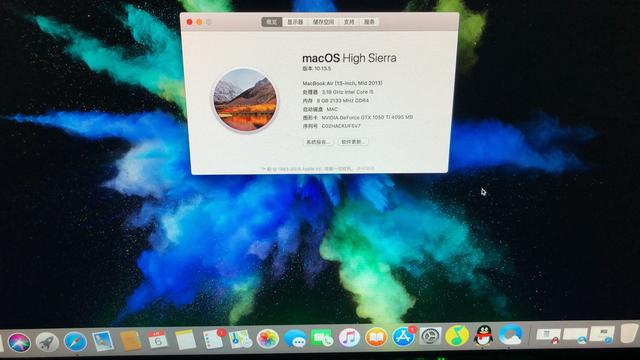Launch FaceTime from the Dock
The image size is (640, 360).
coord(322,338)
